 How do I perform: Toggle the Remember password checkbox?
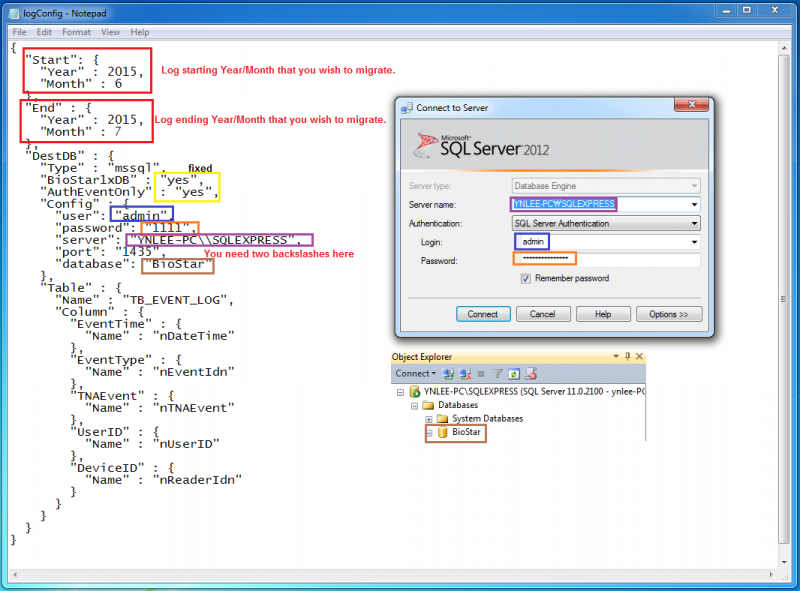tap(525, 279)
